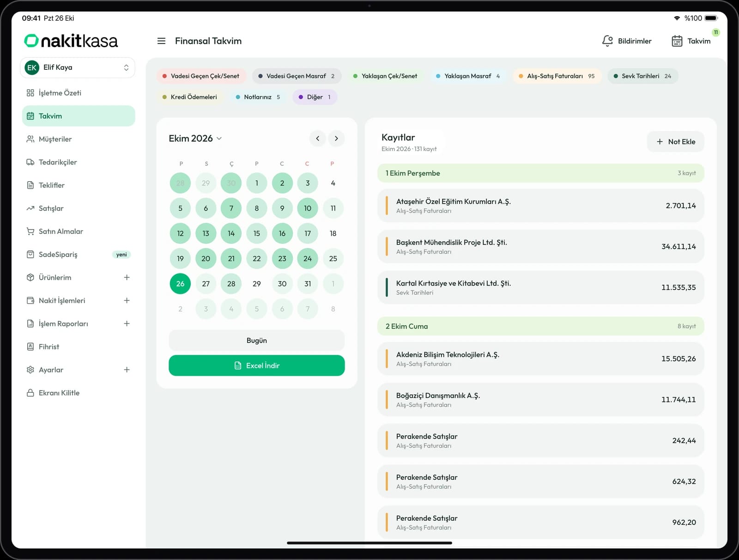Toggle the Vadesi Geçen Çek/Senet filter
Viewport: 739px width, 560px height.
click(x=201, y=76)
